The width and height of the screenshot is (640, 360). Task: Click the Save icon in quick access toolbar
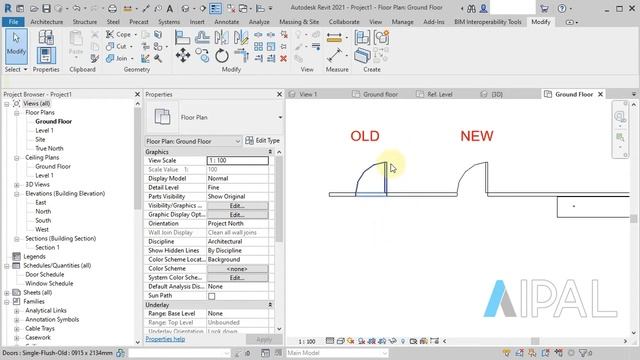click(x=46, y=8)
